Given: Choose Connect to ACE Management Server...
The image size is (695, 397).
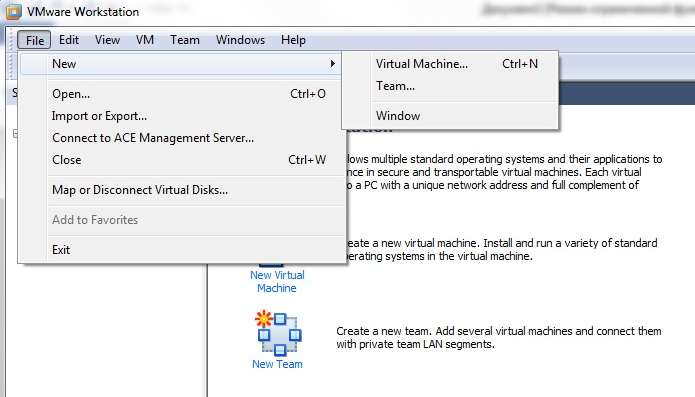Looking at the screenshot, I should (182, 138).
